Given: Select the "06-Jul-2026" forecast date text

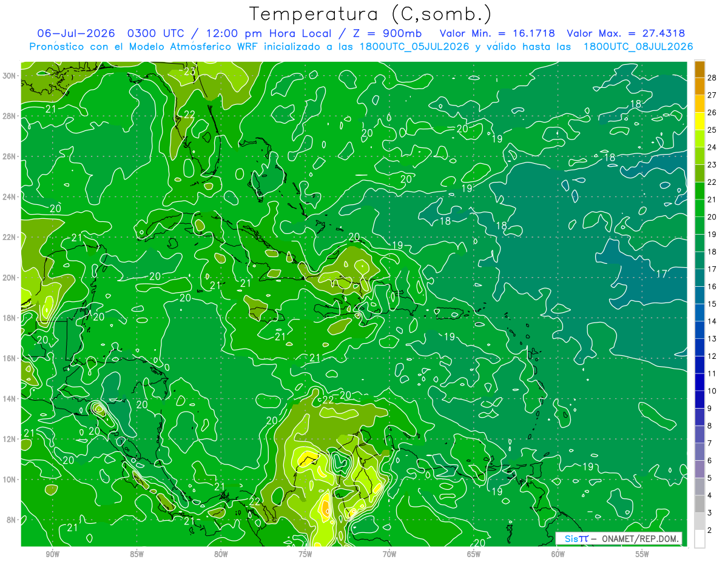Looking at the screenshot, I should 76,33.
